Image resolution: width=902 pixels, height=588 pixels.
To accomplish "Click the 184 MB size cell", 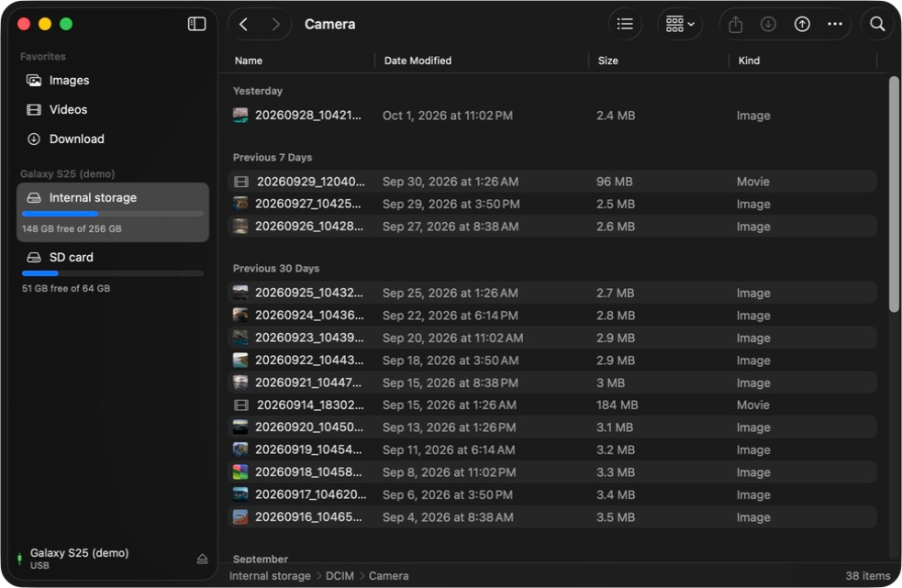I will tap(618, 405).
